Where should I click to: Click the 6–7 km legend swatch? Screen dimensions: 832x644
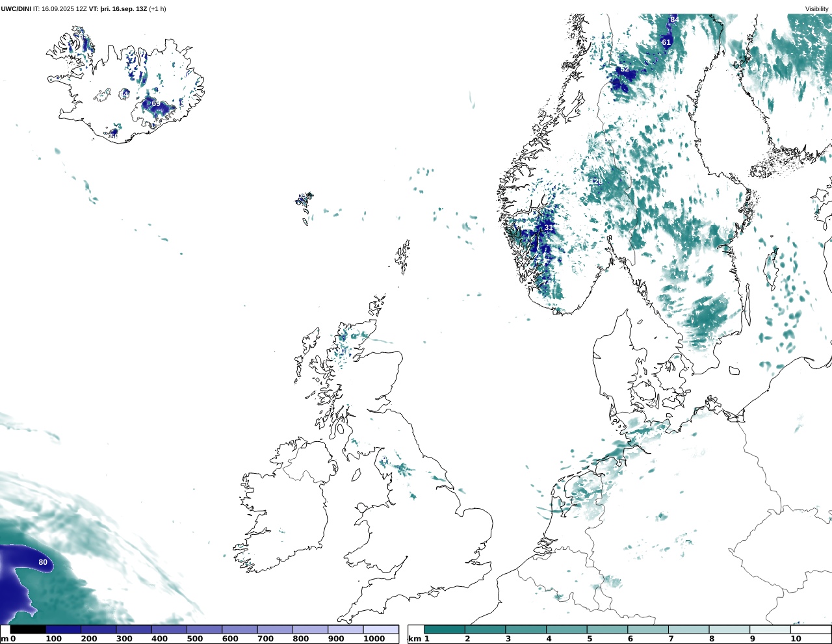click(x=648, y=629)
